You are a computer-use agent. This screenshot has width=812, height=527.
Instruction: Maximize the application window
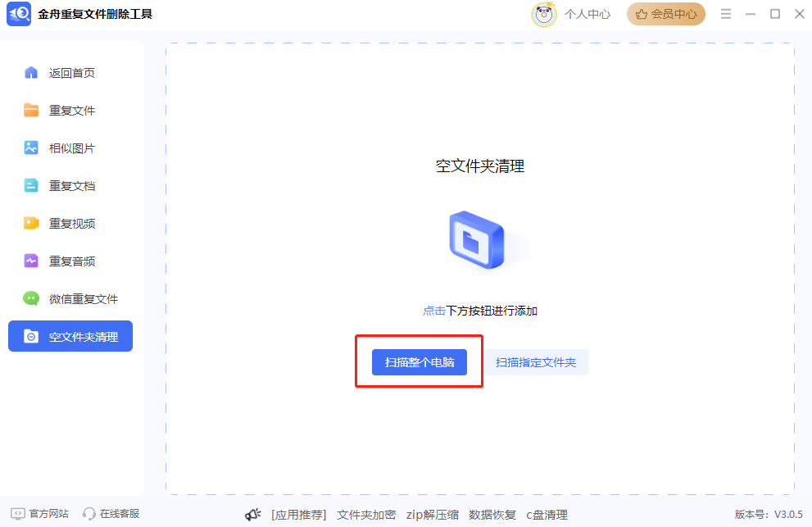click(x=775, y=14)
